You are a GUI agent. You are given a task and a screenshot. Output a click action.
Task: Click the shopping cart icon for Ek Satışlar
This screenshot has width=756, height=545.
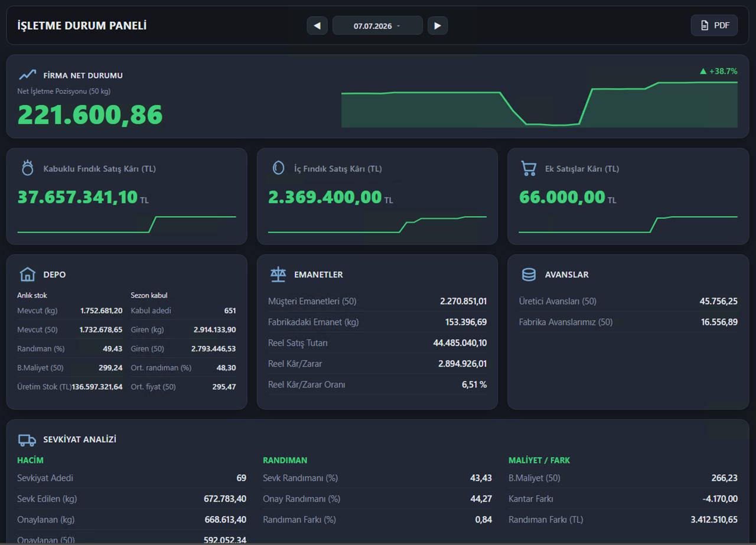tap(529, 168)
